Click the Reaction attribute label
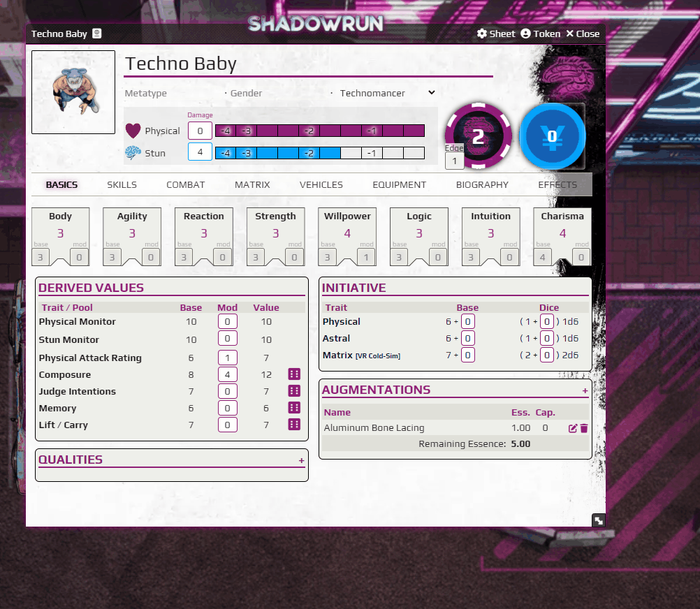This screenshot has height=609, width=700. [204, 216]
